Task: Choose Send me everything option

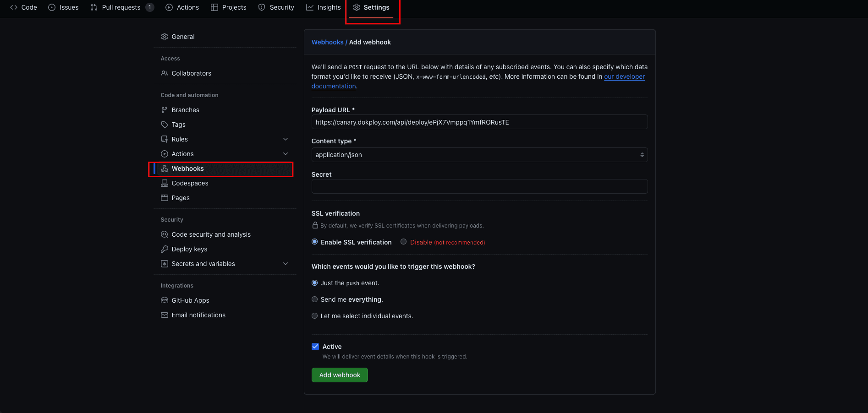Action: click(x=315, y=299)
